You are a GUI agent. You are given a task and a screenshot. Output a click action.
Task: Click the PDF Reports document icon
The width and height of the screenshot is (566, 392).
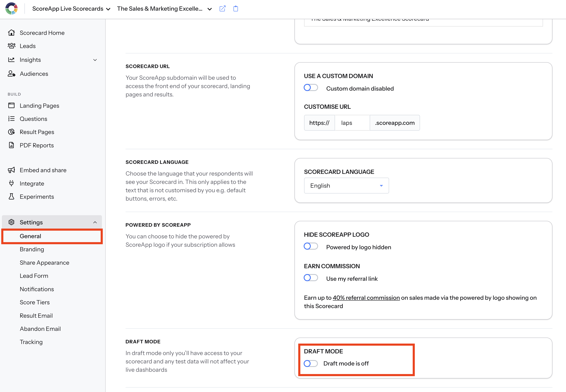click(x=11, y=145)
